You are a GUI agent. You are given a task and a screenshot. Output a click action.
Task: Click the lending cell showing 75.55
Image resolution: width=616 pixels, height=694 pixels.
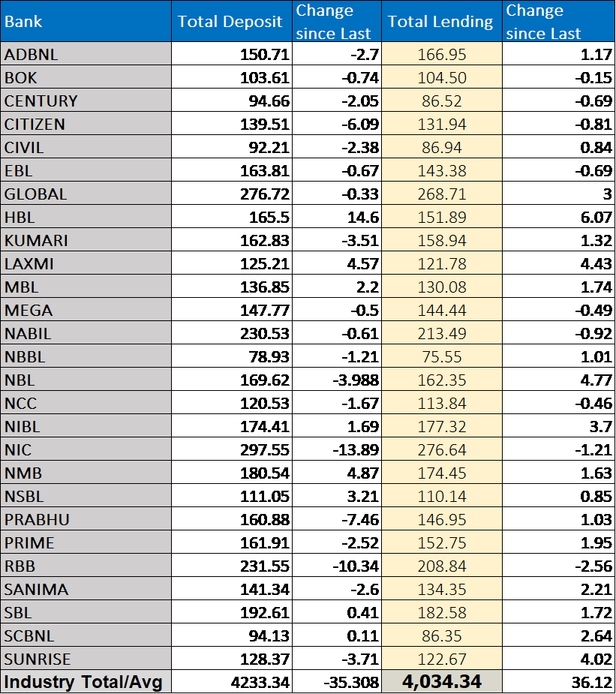[x=441, y=356]
